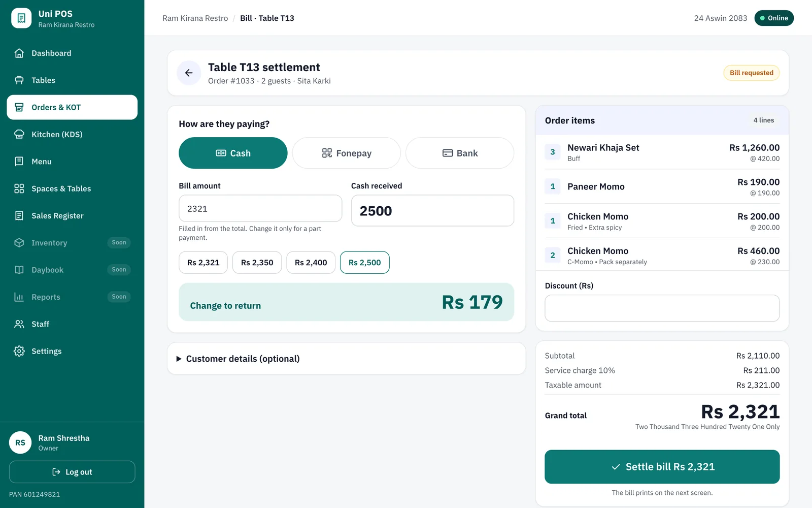
Task: Click the PAN 601249821 text
Action: [x=35, y=494]
